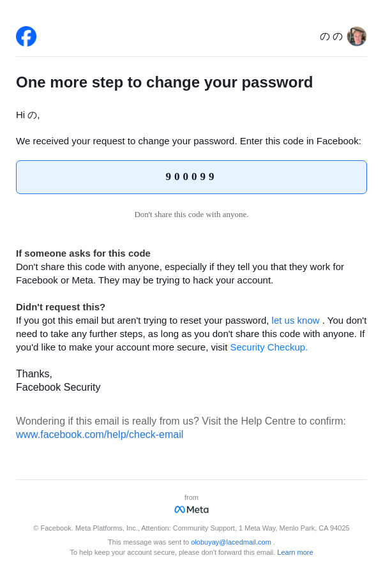Click the Meta logo in the footer
This screenshot has height=588, width=383.
pos(191,509)
